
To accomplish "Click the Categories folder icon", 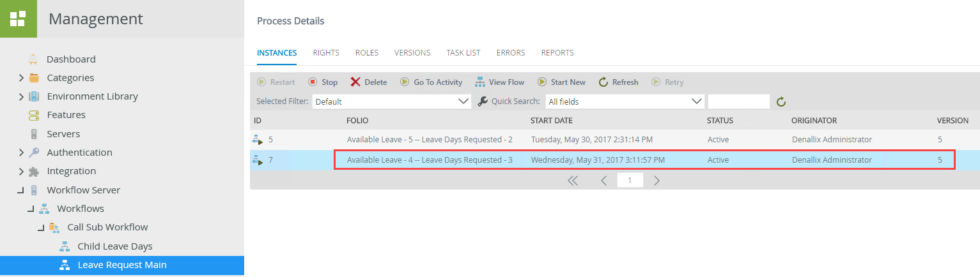I will coord(34,78).
